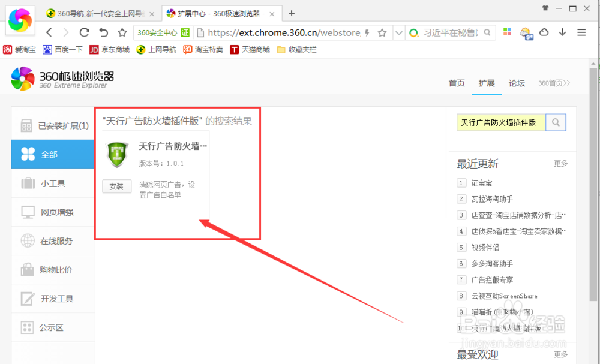
Task: Switch to the 360导航 tab
Action: click(100, 14)
